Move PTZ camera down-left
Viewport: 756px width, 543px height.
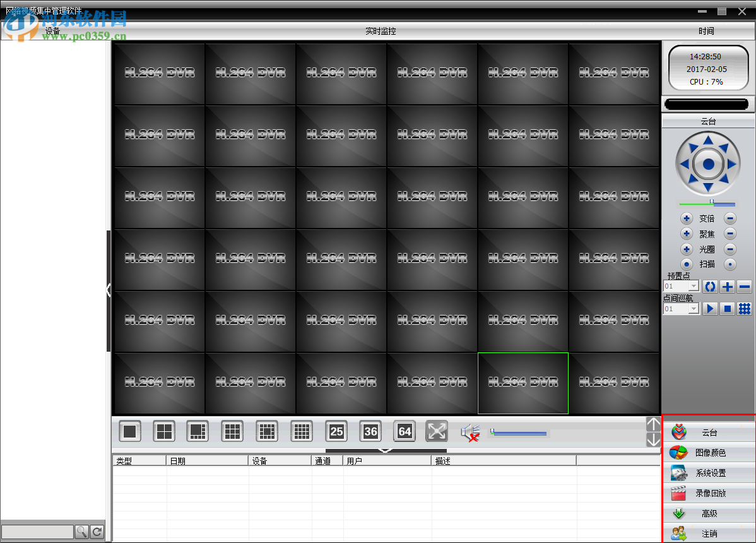(x=693, y=179)
